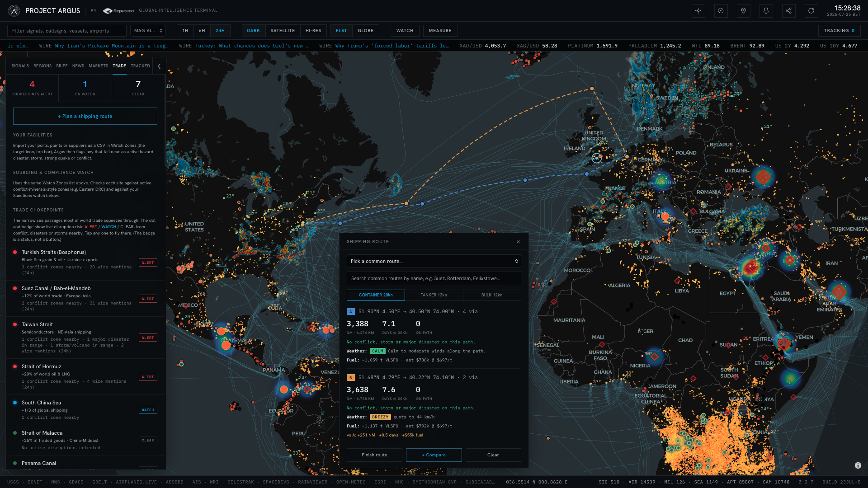This screenshot has height=488, width=868.
Task: Open the TRADE tab
Action: point(119,66)
